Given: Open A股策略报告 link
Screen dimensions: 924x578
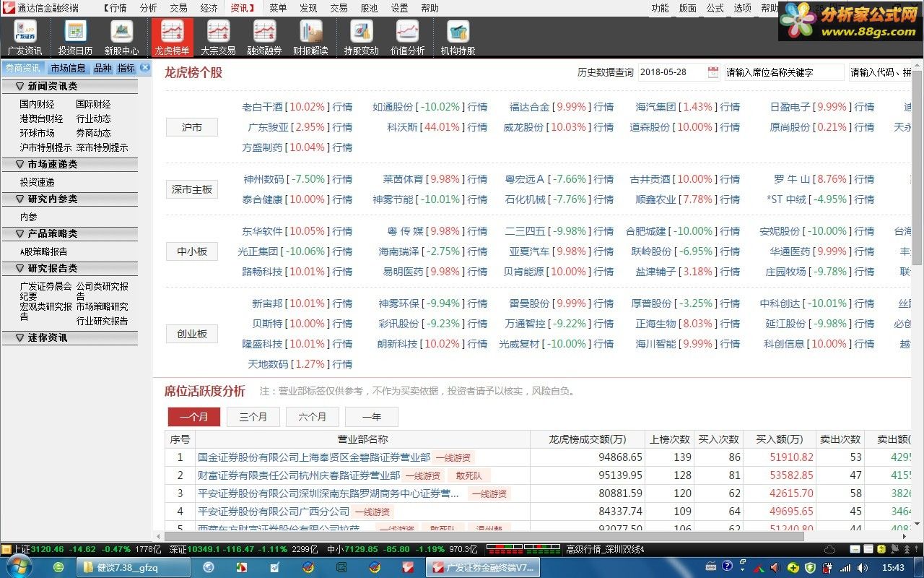Looking at the screenshot, I should click(44, 251).
